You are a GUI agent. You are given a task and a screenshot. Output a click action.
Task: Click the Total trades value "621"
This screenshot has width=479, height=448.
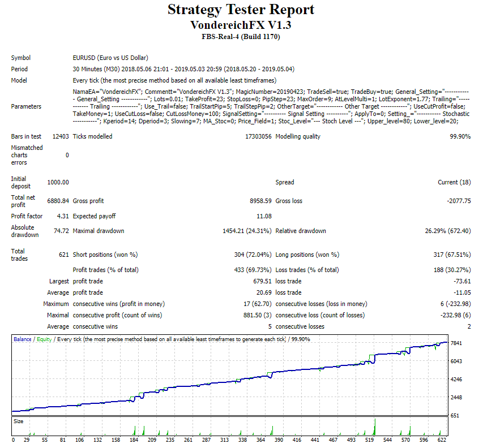(64, 255)
